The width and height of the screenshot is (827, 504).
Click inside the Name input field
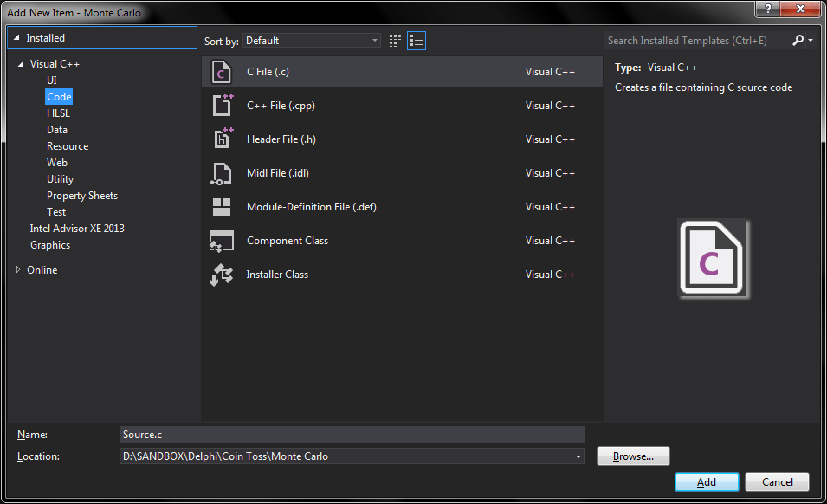click(346, 434)
